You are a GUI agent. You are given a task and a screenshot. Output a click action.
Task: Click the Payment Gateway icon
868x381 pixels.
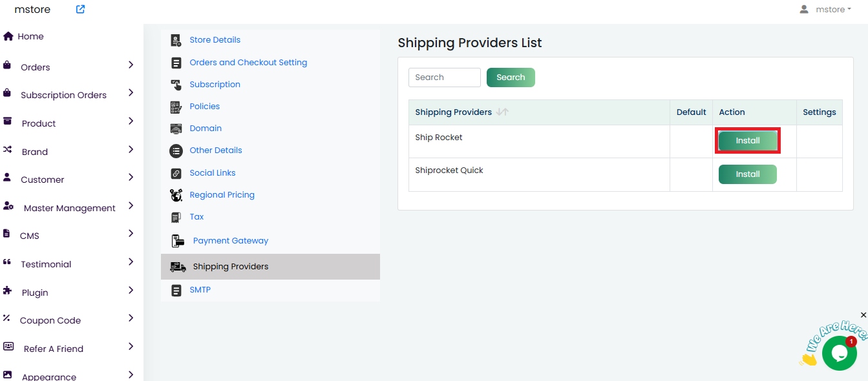click(x=177, y=241)
